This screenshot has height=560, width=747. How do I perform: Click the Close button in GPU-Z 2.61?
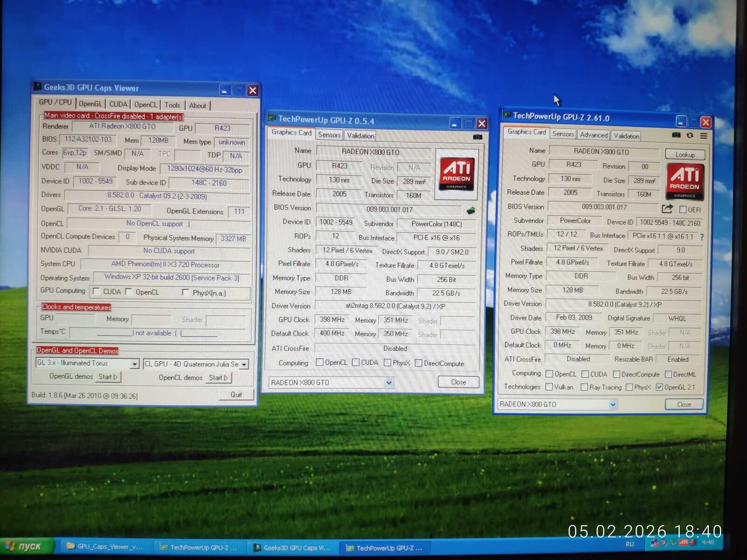point(684,405)
